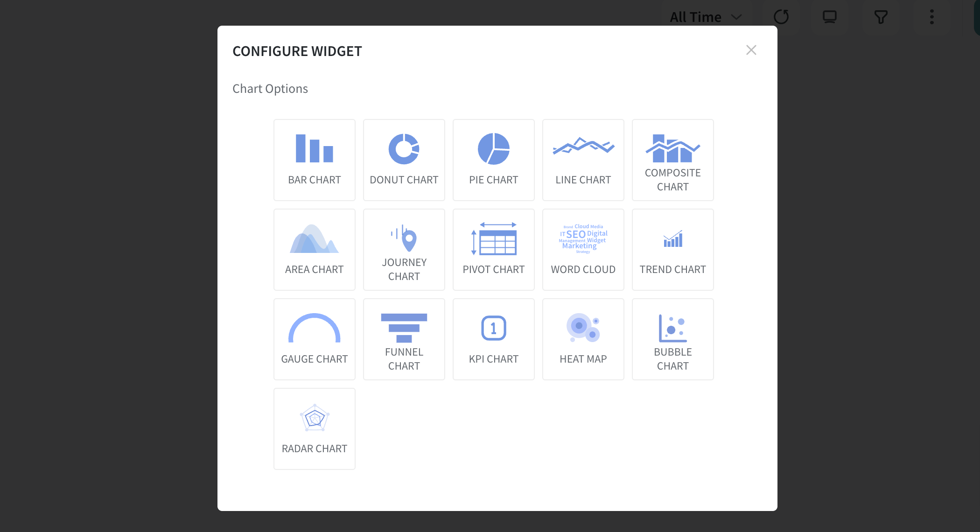The width and height of the screenshot is (980, 532).
Task: Open the display mode monitor icon
Action: tap(830, 17)
